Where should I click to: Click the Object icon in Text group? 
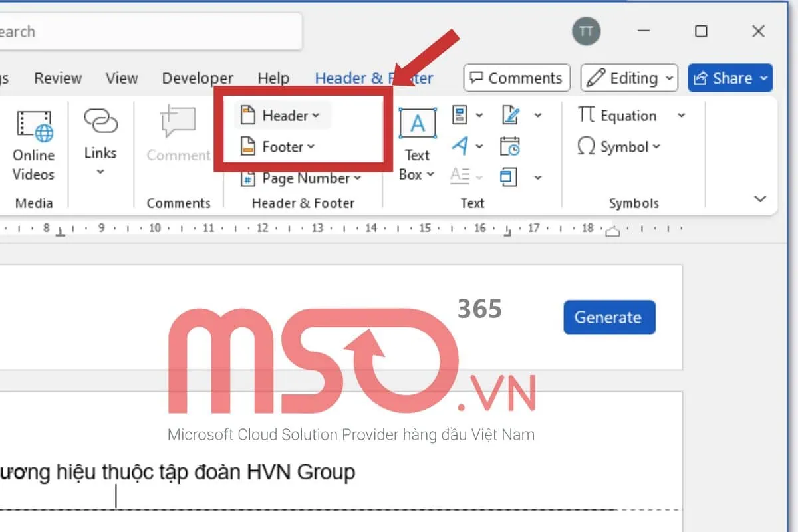click(509, 177)
